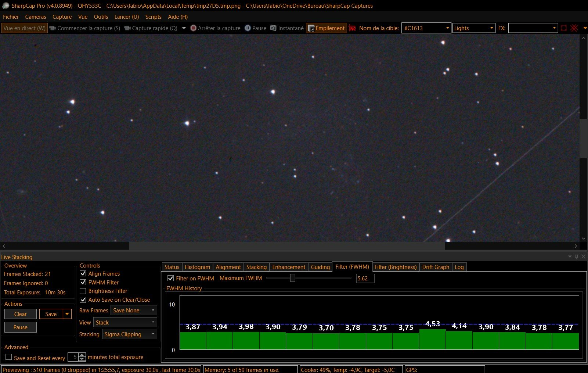Image resolution: width=588 pixels, height=373 pixels.
Task: Click the red selection area square icon
Action: pos(564,28)
